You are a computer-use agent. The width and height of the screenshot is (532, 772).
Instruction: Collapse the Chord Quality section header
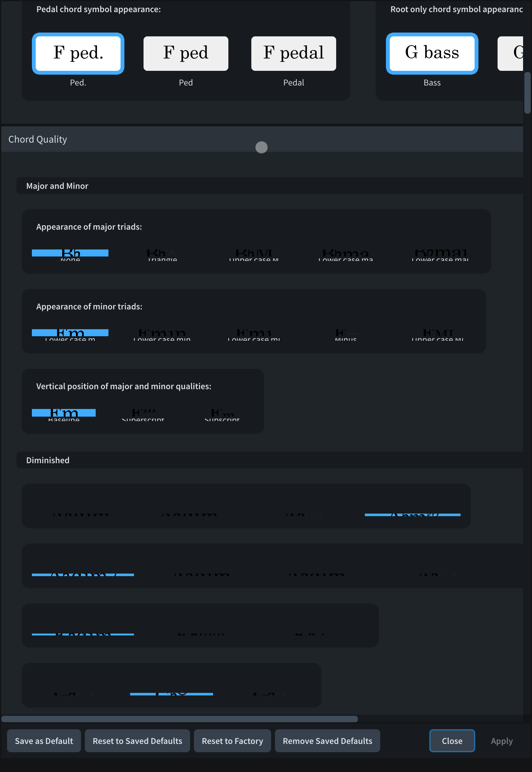[38, 139]
